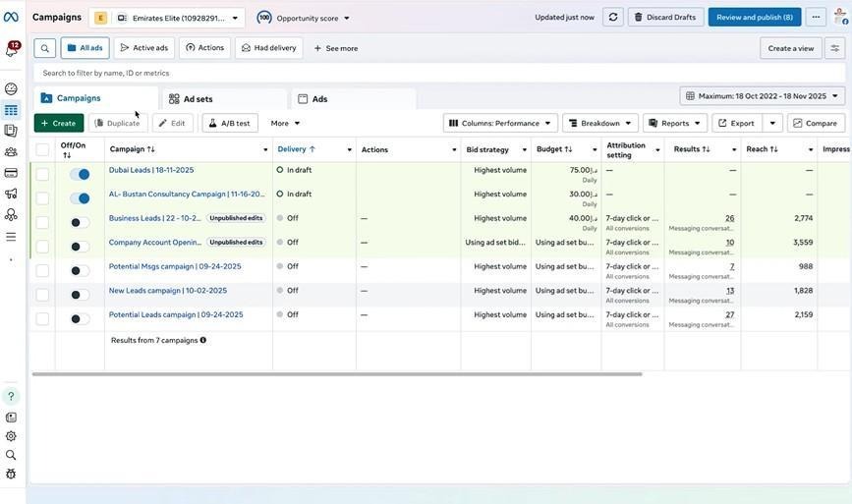Tick checkbox for AL- Bustan Consultancy Campaign row
The height and width of the screenshot is (504, 852).
(42, 198)
